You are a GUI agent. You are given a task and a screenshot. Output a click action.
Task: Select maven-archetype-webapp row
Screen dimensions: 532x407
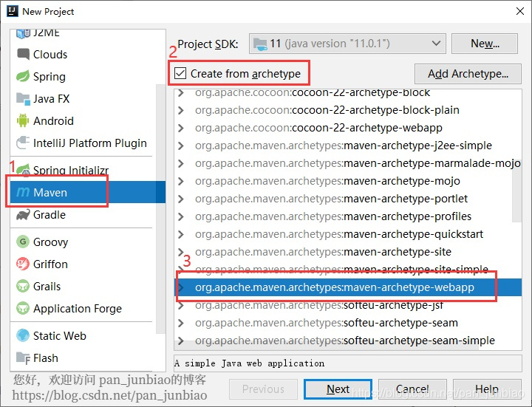[x=348, y=287]
